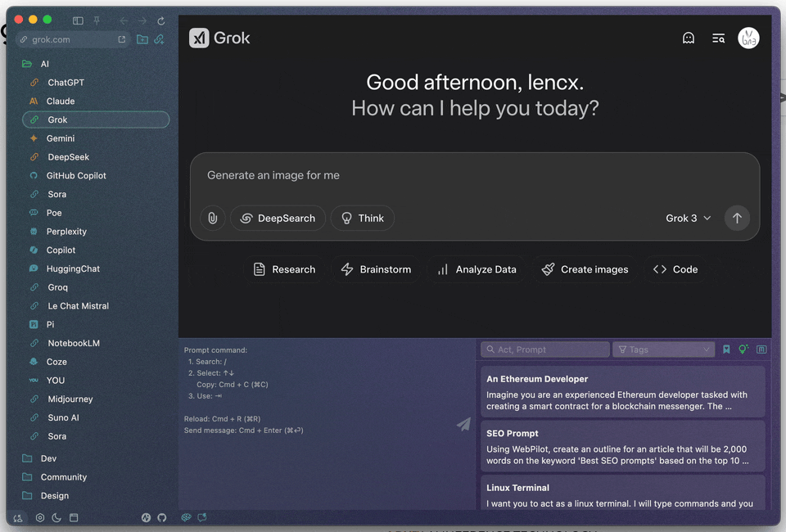The image size is (786, 532).
Task: Expand the Dev folder
Action: (x=39, y=458)
